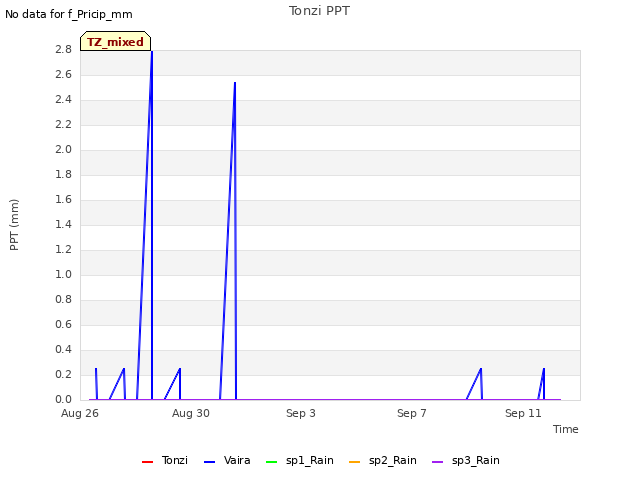
Task: Click the Sep 3 x-axis tick label
Action: coord(301,413)
